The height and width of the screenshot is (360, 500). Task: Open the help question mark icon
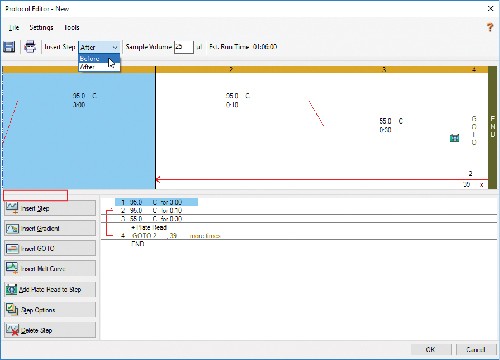490,27
